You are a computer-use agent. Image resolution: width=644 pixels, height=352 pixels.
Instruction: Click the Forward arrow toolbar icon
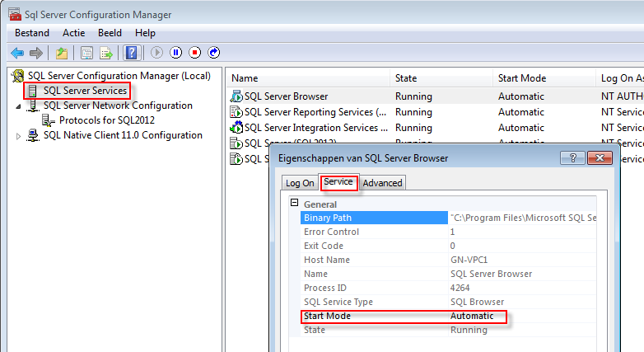click(36, 53)
